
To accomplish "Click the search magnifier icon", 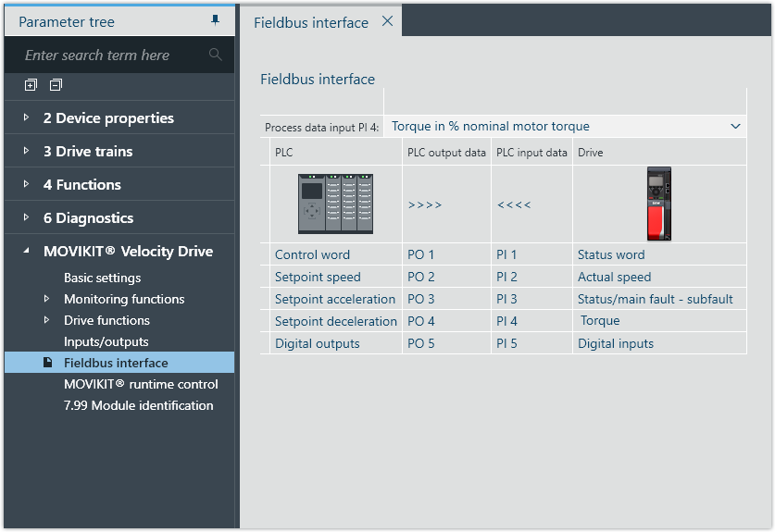I will point(216,55).
